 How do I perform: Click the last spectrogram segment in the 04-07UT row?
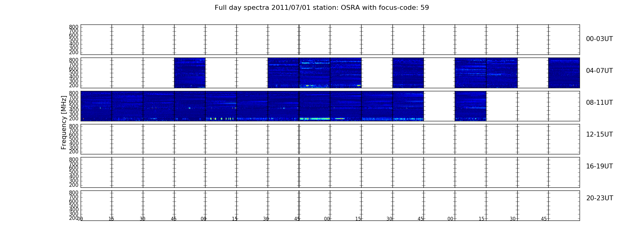click(564, 73)
